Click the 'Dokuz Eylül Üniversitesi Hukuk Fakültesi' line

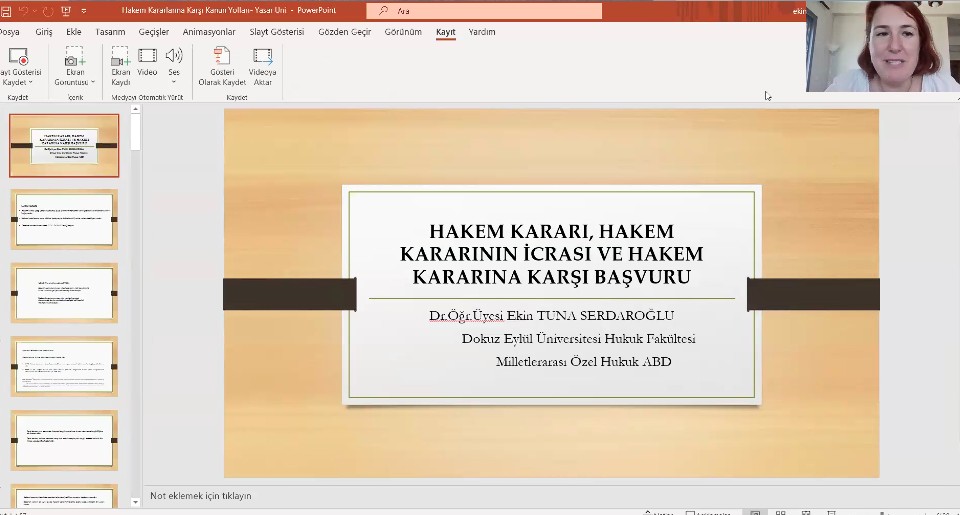click(579, 339)
